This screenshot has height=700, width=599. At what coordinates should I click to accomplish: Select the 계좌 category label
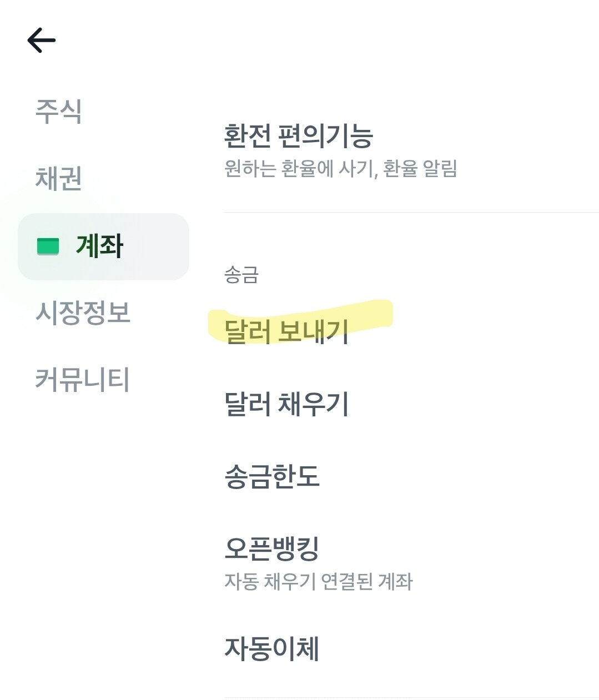pyautogui.click(x=99, y=246)
